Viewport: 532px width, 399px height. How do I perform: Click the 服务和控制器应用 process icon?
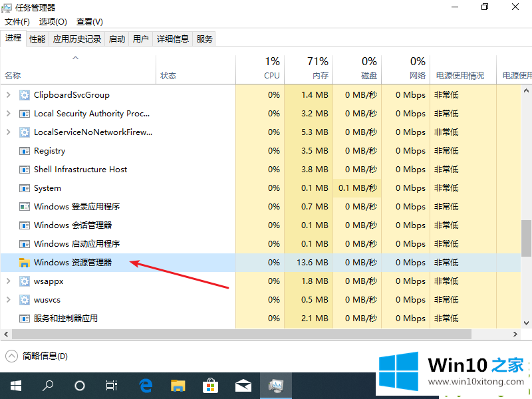pos(25,319)
